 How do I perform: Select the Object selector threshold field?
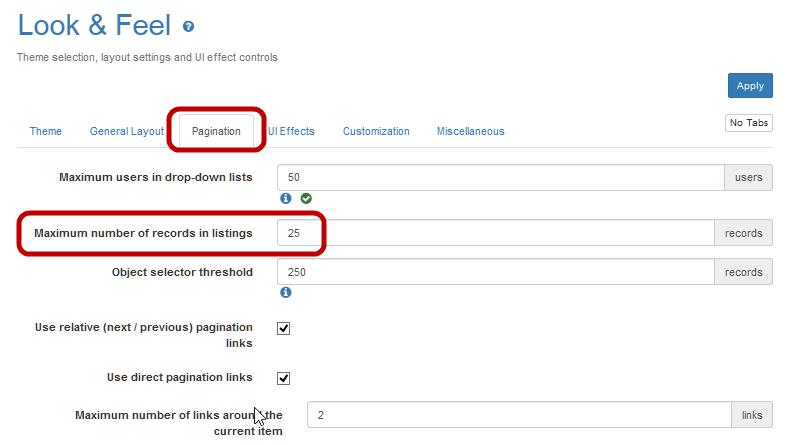click(495, 272)
